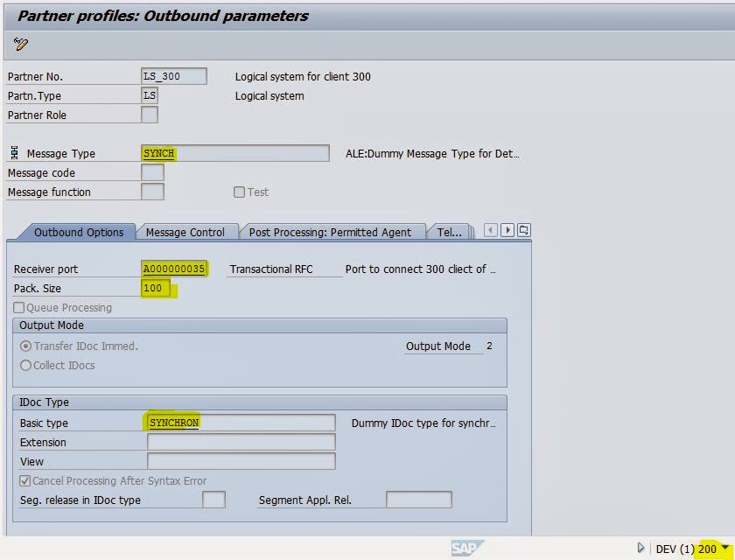
Task: Open system info dropdown arrow near 200
Action: pyautogui.click(x=724, y=547)
